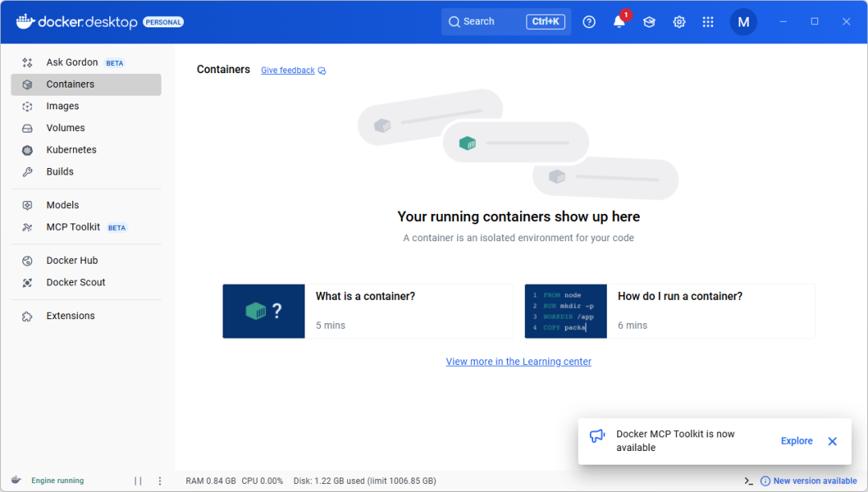Viewport: 868px width, 492px height.
Task: Click the RAM 0.84 GB status
Action: 211,481
